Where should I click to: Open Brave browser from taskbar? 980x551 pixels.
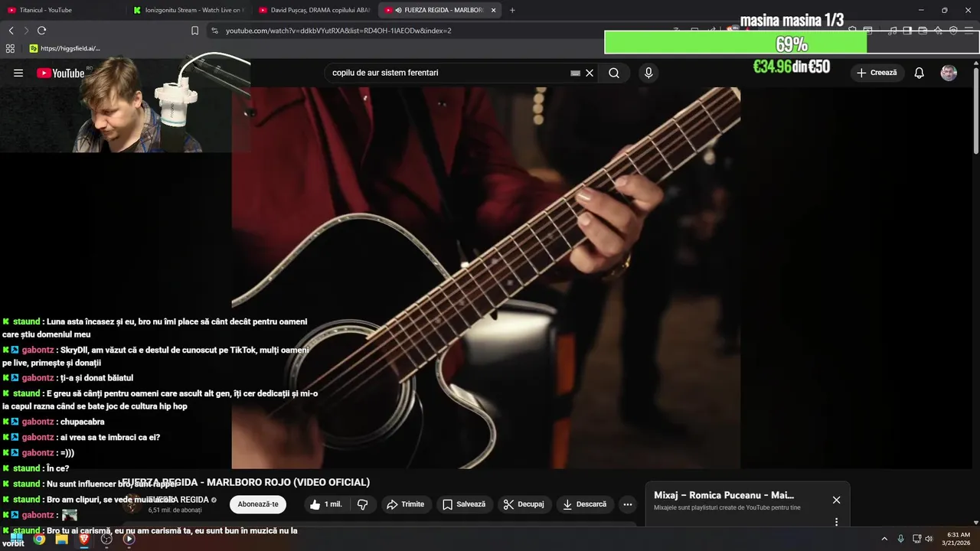tap(83, 539)
